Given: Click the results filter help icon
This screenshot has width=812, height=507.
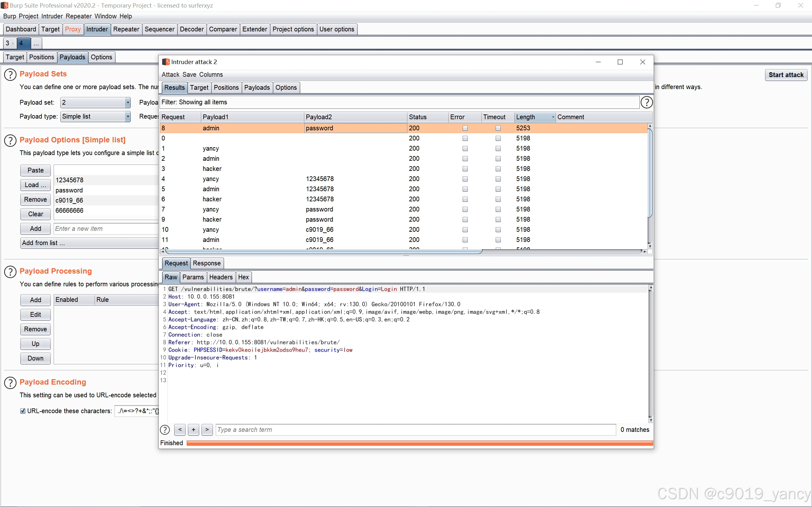Looking at the screenshot, I should [x=646, y=102].
